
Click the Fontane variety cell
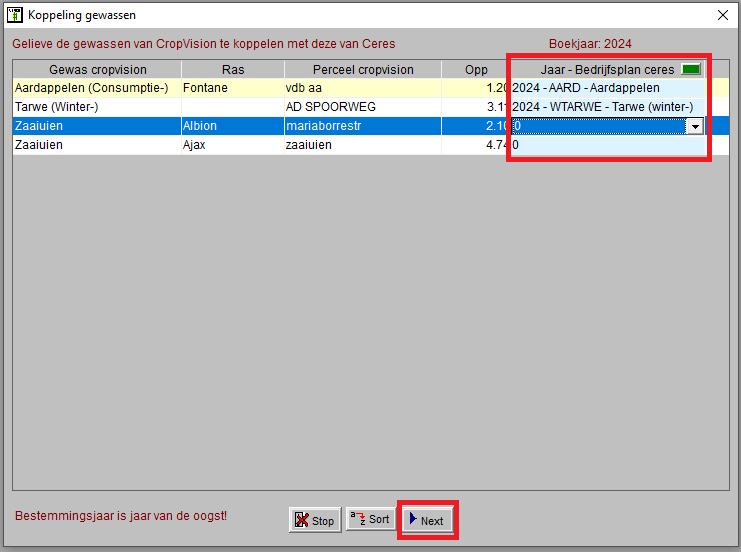pos(233,88)
